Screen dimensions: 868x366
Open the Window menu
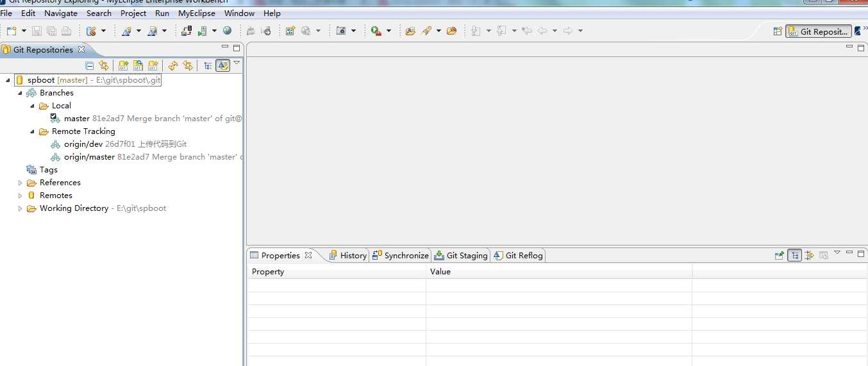[239, 13]
